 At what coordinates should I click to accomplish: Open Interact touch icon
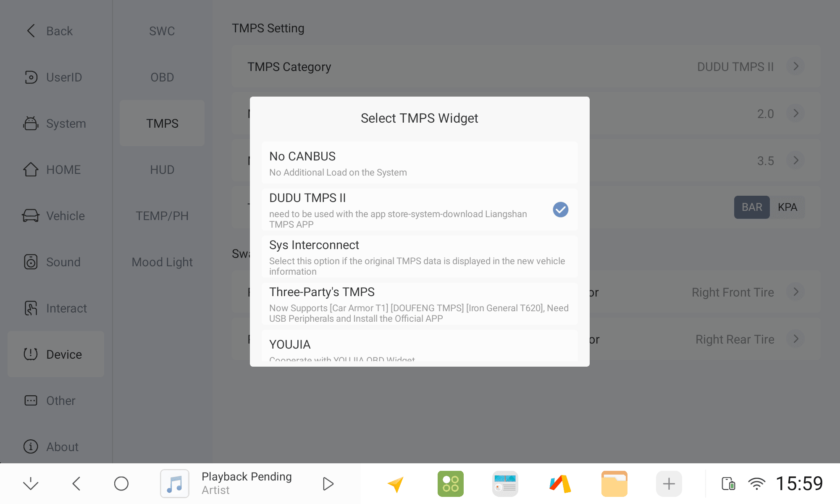31,308
